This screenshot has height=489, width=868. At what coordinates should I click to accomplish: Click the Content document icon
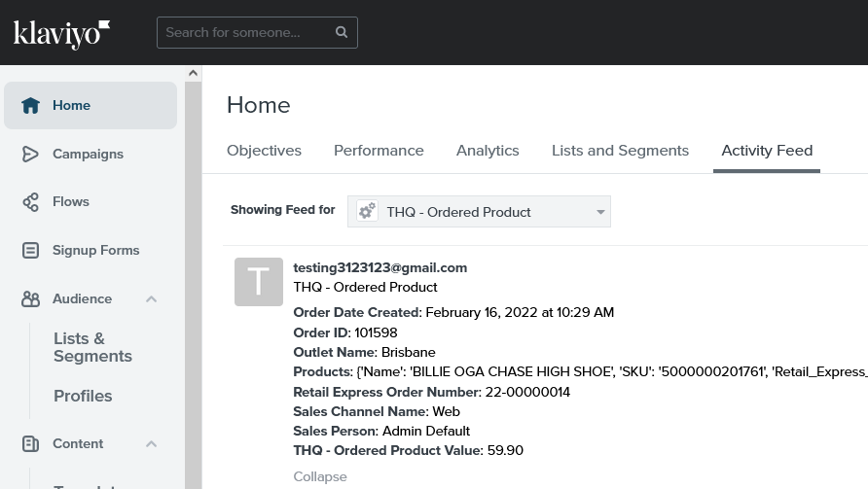(x=30, y=443)
